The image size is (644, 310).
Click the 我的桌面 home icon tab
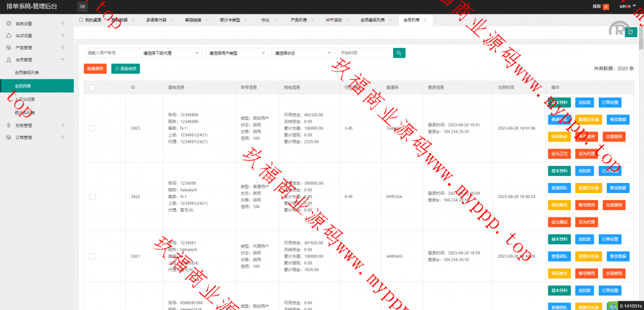[x=89, y=20]
